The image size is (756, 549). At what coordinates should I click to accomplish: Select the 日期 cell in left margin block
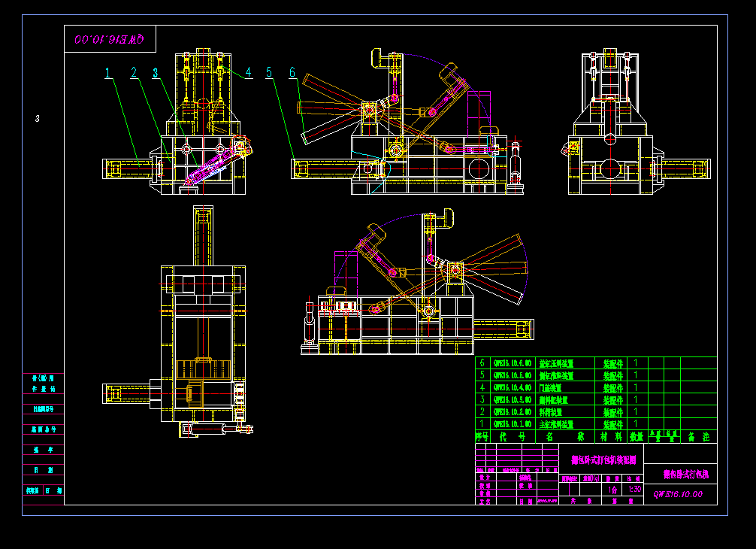pos(44,469)
